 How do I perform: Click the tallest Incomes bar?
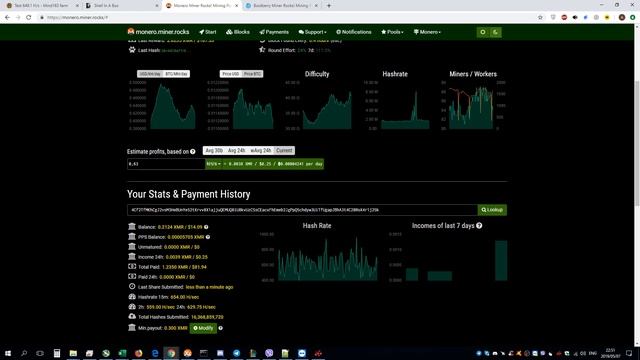pos(501,260)
